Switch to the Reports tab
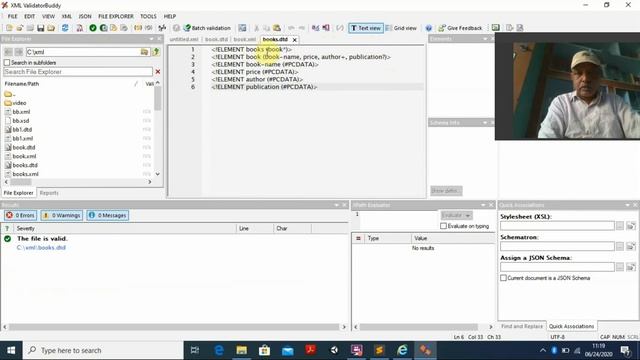 tap(49, 193)
